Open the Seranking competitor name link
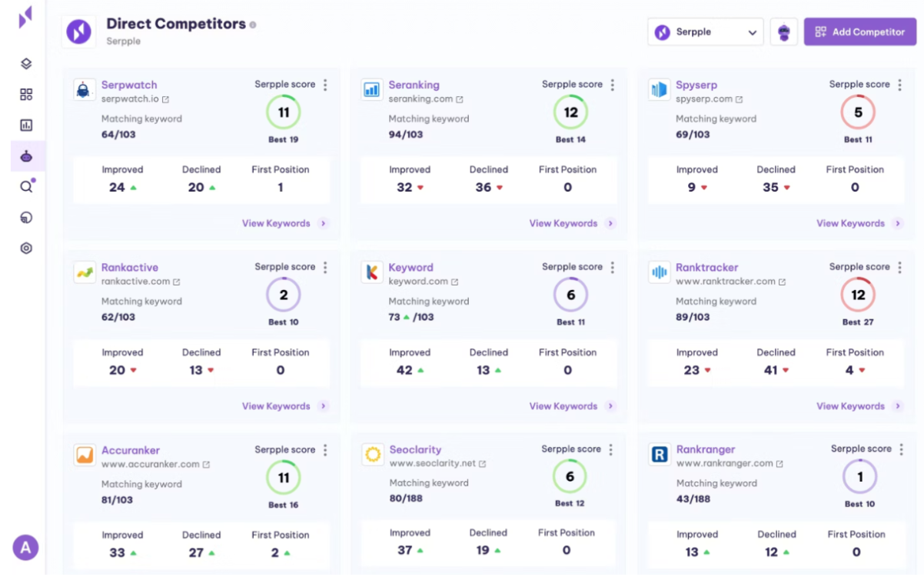The image size is (924, 577). coord(414,85)
